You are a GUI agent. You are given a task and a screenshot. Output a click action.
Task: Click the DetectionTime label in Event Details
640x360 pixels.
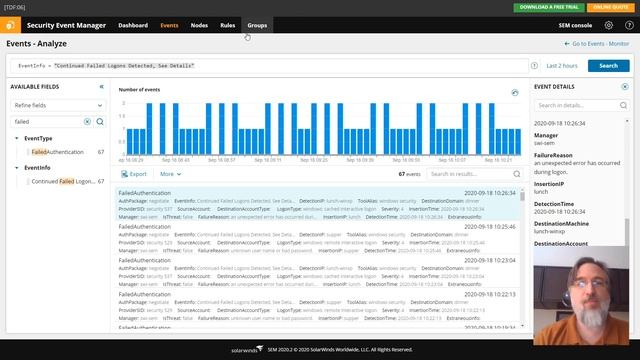tap(554, 204)
